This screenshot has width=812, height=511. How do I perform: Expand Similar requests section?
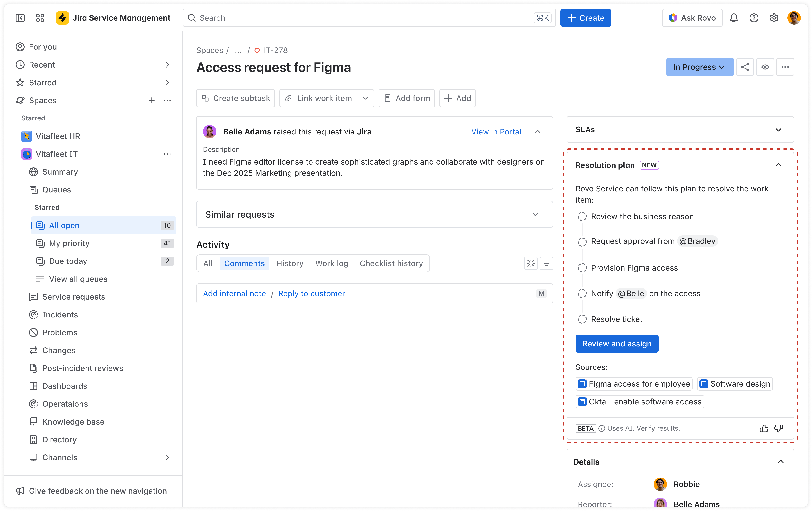535,215
